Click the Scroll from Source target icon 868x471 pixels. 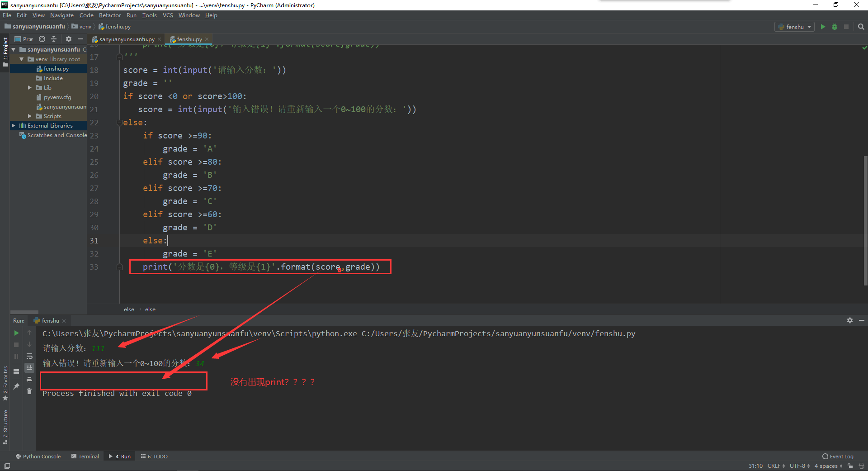coord(42,39)
